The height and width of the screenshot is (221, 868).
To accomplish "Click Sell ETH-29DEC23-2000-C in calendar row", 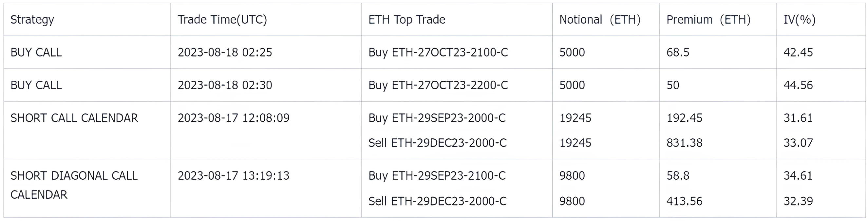I will point(437,143).
